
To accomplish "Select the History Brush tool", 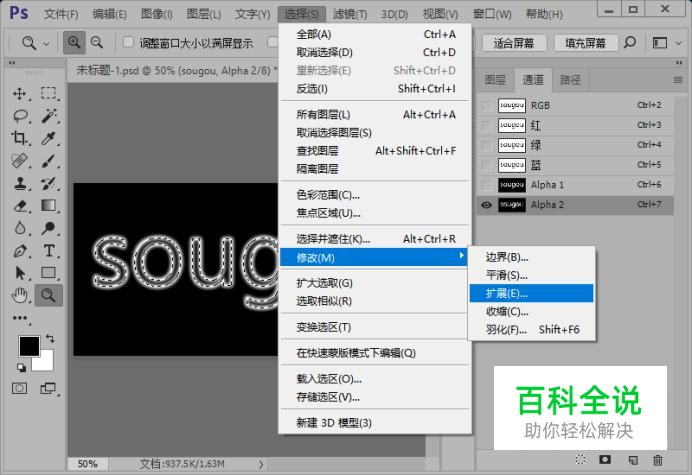I will point(49,183).
